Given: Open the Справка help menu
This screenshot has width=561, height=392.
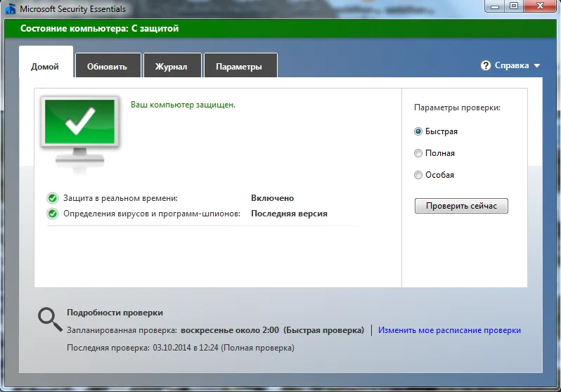Looking at the screenshot, I should tap(511, 65).
